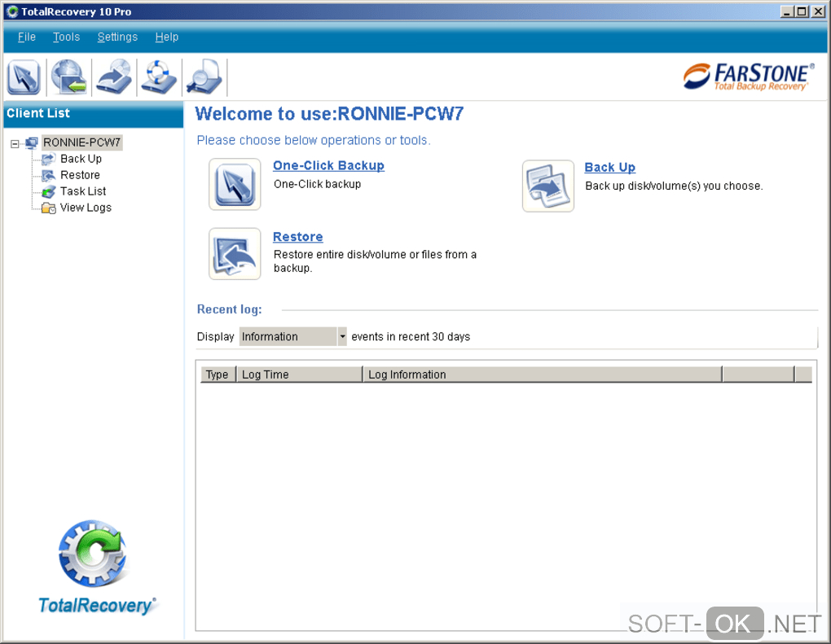This screenshot has height=644, width=831.
Task: Sort log by Type column header
Action: (x=218, y=375)
